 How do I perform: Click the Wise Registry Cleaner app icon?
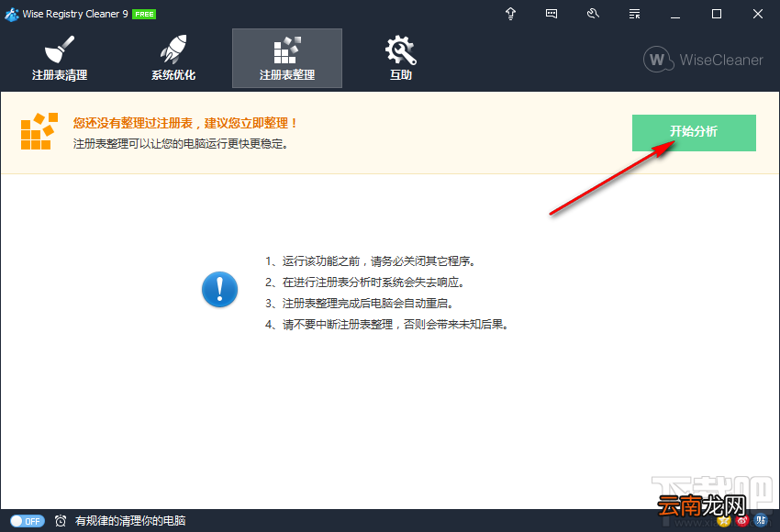12,15
